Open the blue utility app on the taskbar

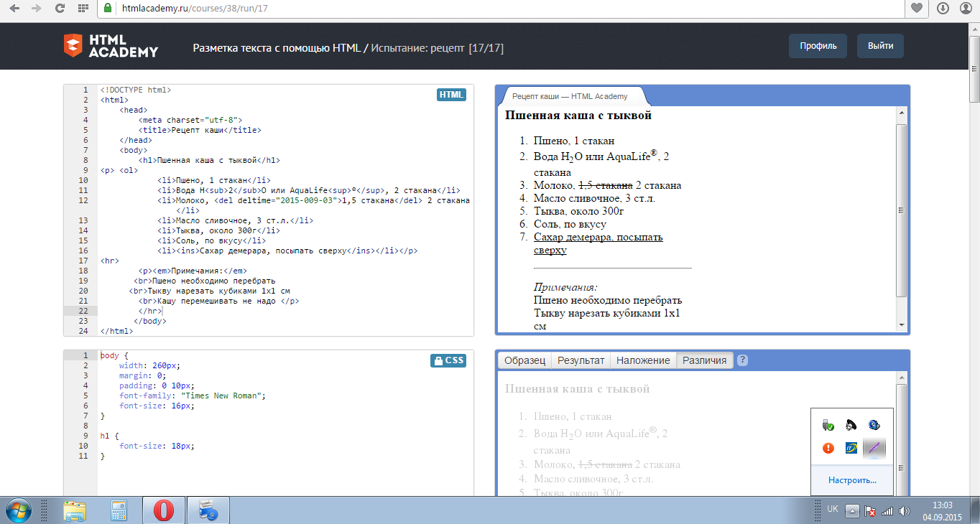tap(208, 510)
